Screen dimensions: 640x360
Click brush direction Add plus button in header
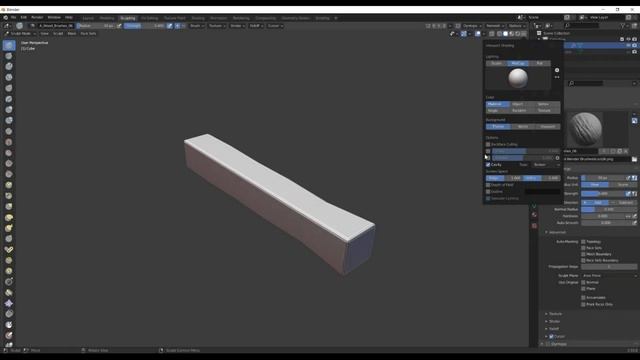click(177, 26)
